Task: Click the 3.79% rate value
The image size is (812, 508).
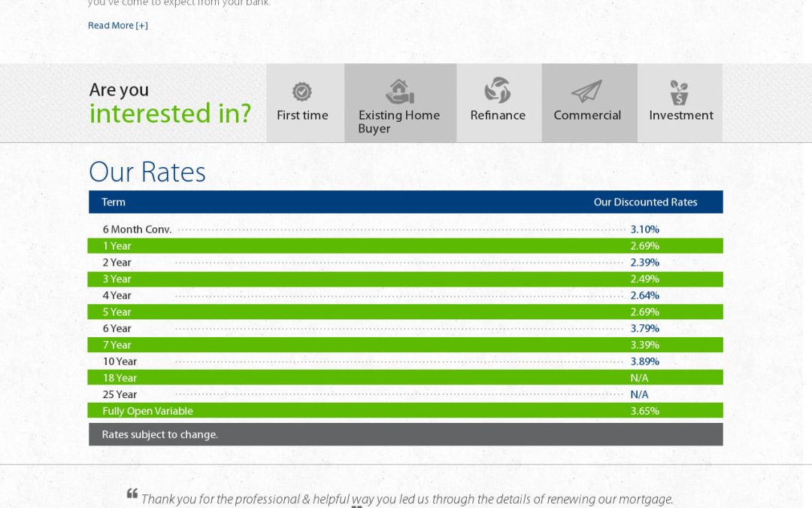Action: click(645, 329)
